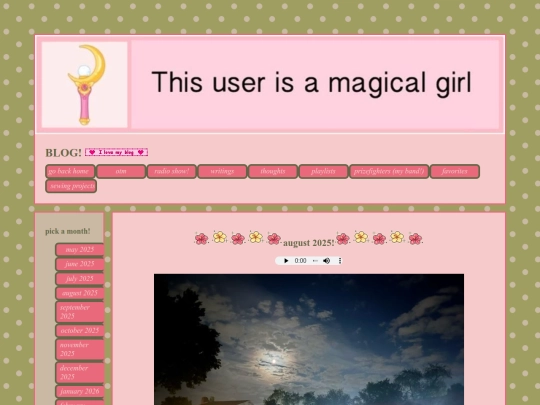The height and width of the screenshot is (405, 540).
Task: Pick 'august 2025' in the sidebar
Action: (x=80, y=293)
